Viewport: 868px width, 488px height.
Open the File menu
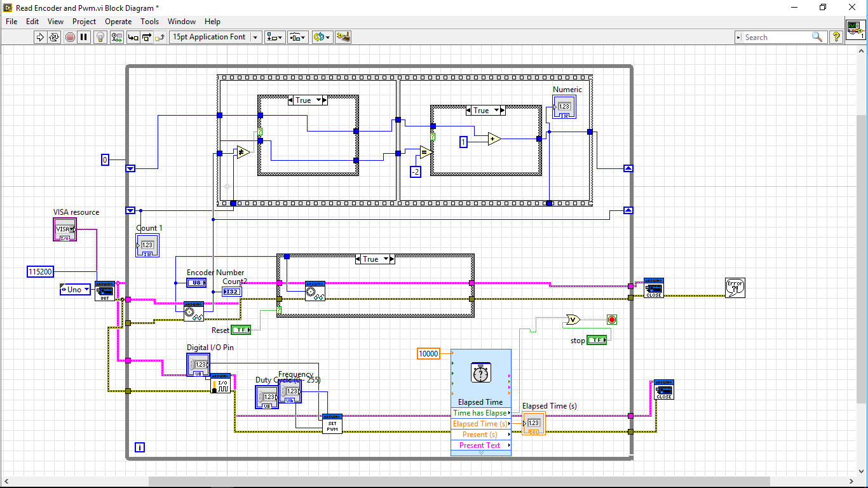point(11,21)
